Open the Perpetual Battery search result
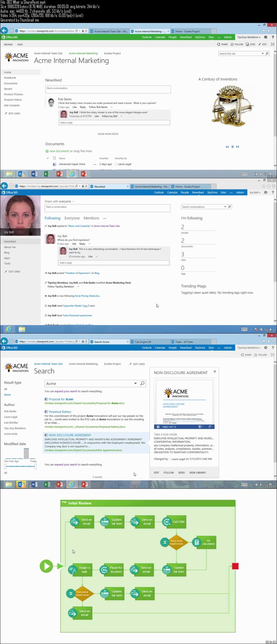The height and width of the screenshot is (644, 277). pos(60,412)
